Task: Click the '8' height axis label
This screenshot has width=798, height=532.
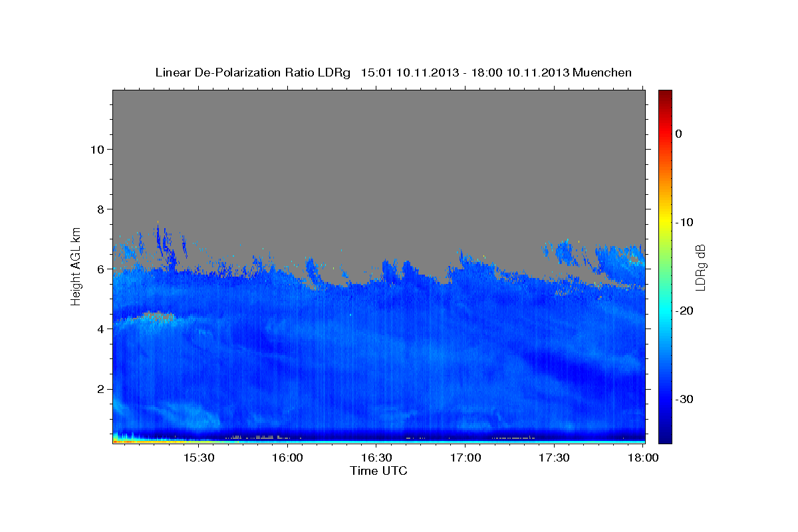Action: pos(100,209)
